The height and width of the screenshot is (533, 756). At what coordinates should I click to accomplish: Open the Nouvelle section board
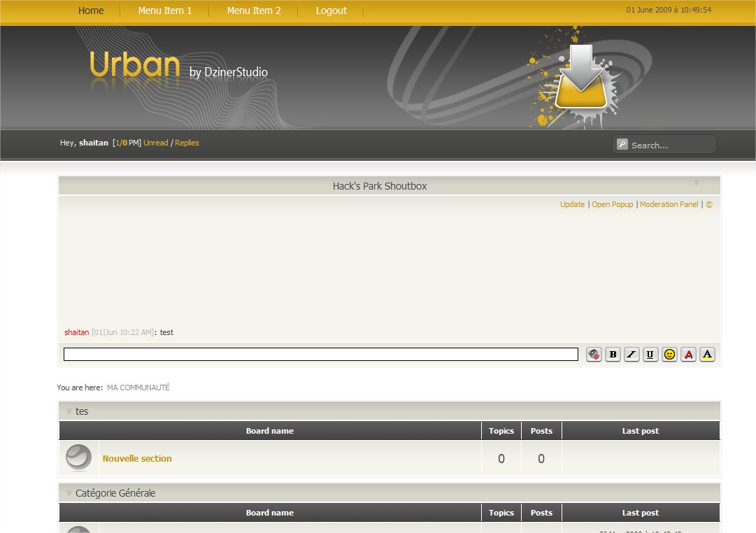tap(137, 459)
